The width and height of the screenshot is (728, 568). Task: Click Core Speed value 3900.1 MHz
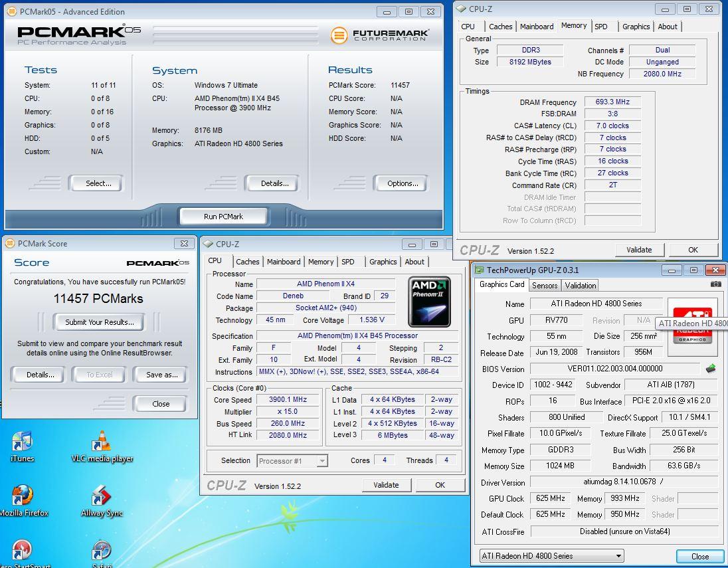click(288, 399)
